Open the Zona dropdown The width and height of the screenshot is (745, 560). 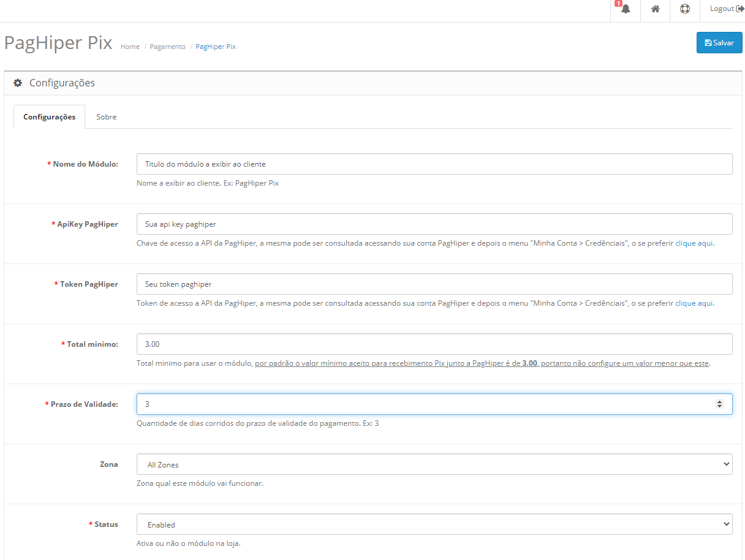pyautogui.click(x=434, y=464)
